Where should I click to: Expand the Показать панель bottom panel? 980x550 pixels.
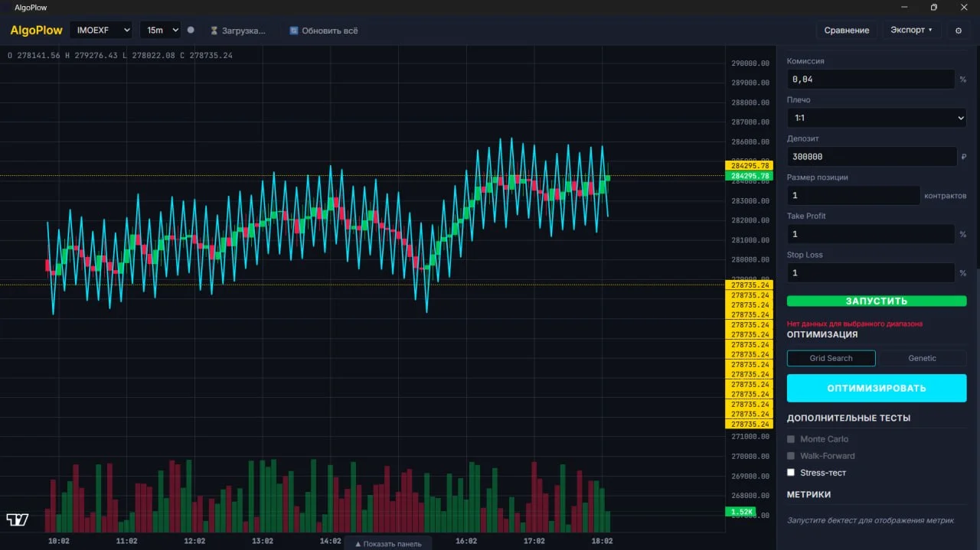coord(388,544)
